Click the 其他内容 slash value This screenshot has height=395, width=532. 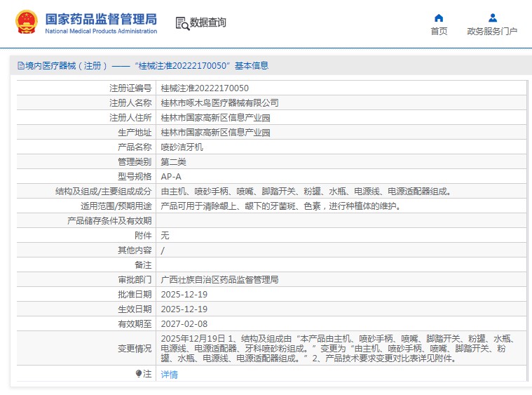(x=163, y=250)
